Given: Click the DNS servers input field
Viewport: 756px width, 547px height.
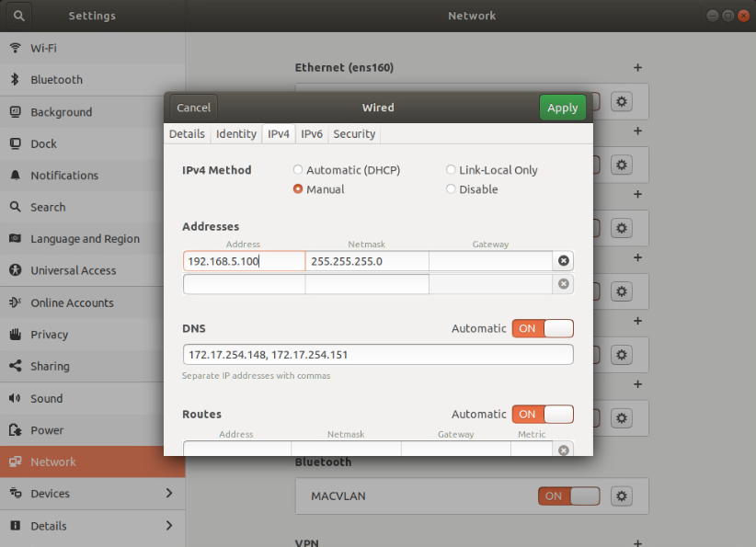Looking at the screenshot, I should click(377, 354).
